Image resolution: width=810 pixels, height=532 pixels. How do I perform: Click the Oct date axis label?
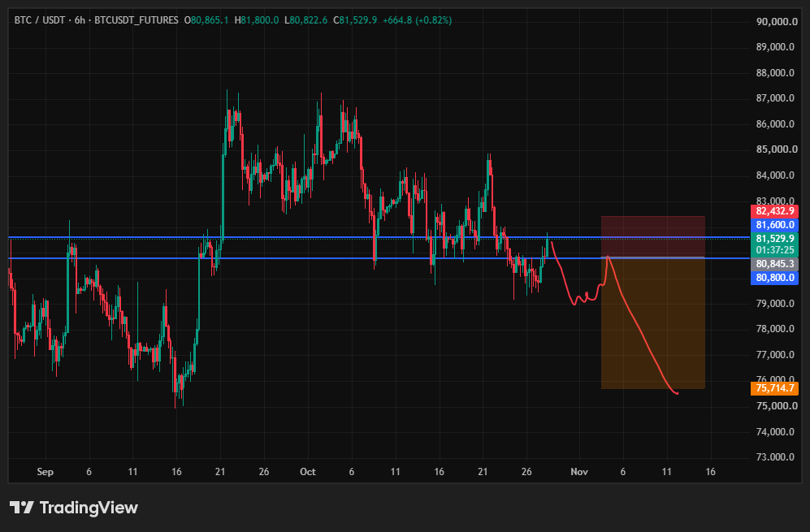(x=308, y=472)
